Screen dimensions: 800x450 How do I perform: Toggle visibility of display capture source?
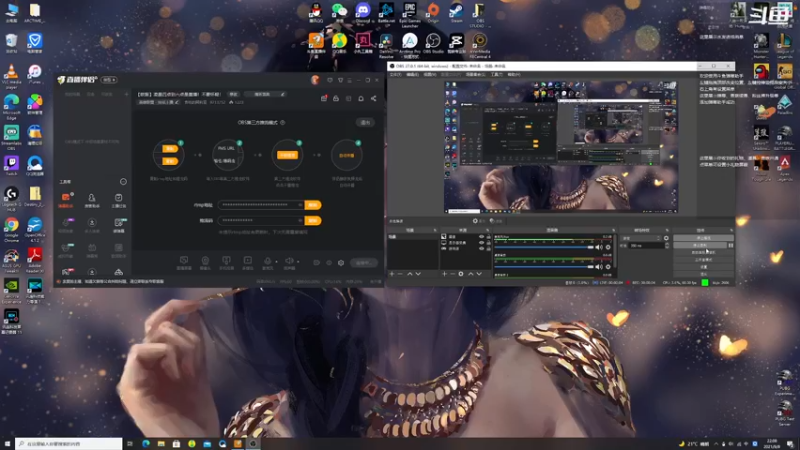482,243
